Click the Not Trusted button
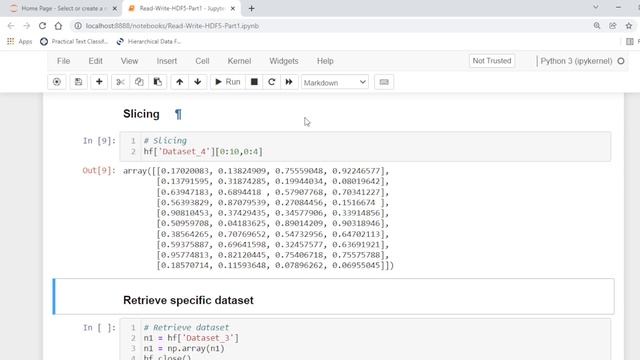The width and height of the screenshot is (640, 360). point(492,61)
